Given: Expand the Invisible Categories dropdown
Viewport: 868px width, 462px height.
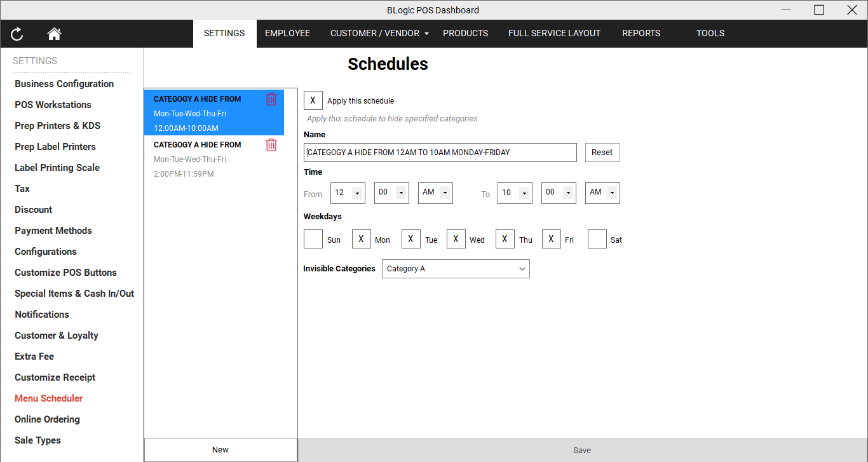Looking at the screenshot, I should (456, 269).
